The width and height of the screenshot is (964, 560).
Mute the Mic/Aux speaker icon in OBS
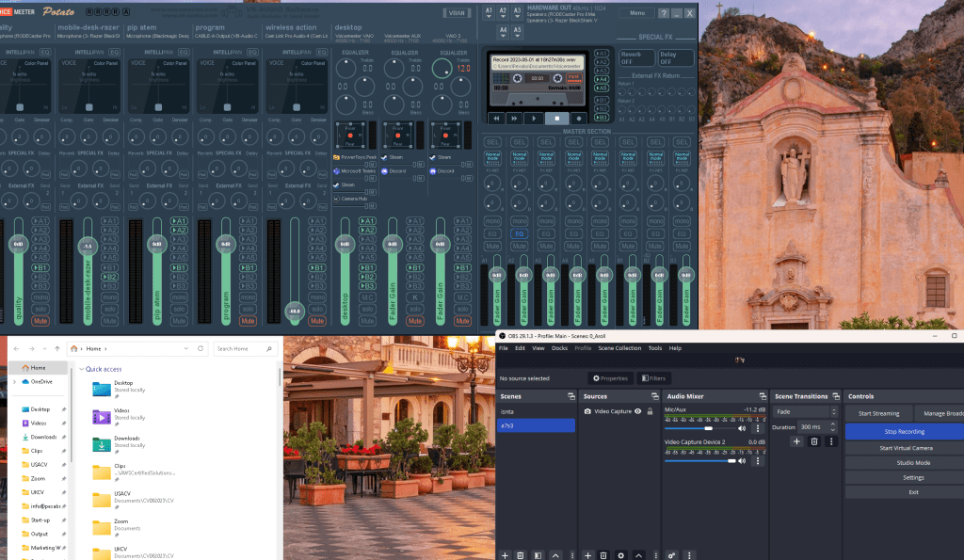[742, 428]
